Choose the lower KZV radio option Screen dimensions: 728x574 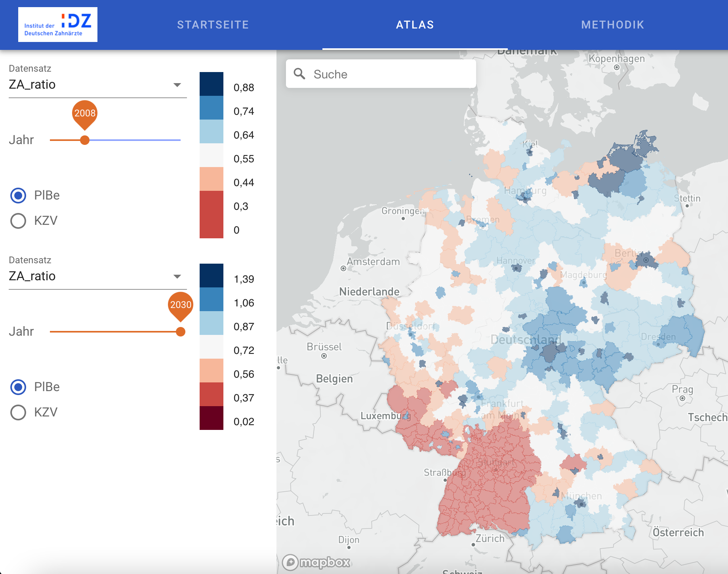pyautogui.click(x=18, y=412)
